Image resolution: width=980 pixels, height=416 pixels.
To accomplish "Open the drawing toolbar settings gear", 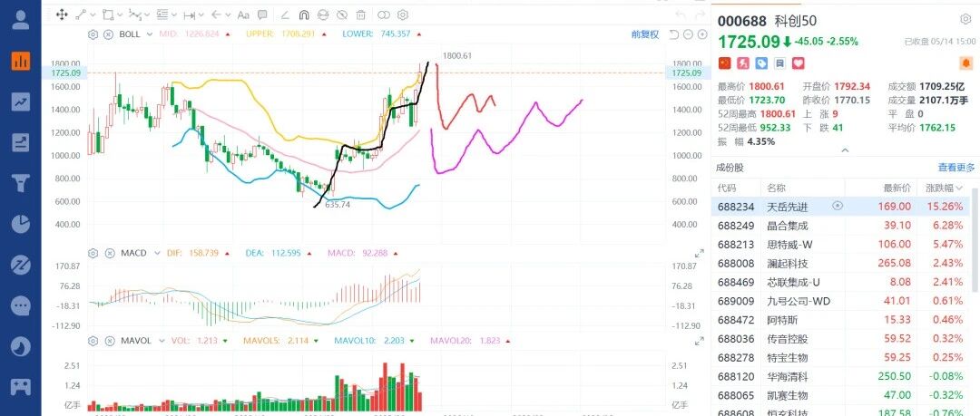I will coord(403,15).
